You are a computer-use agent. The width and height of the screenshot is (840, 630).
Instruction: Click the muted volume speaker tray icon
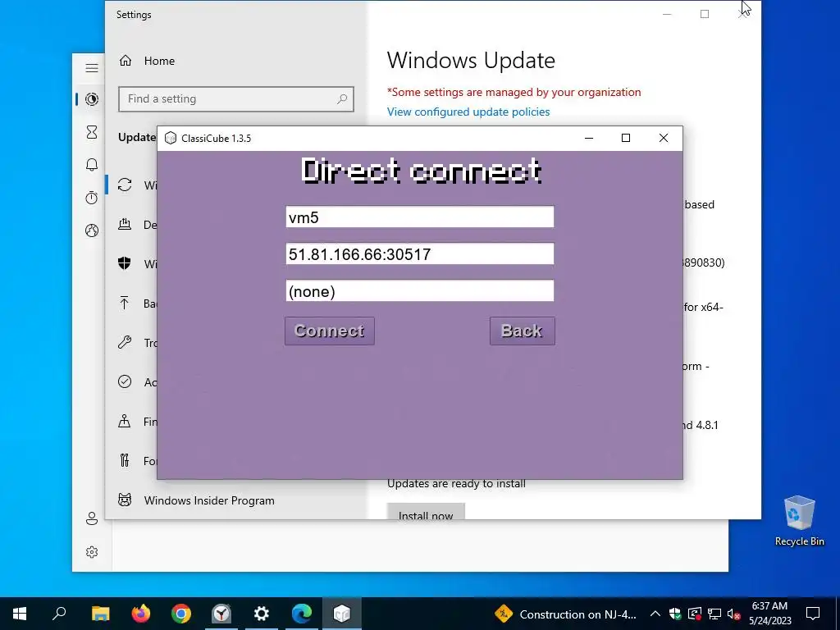[x=733, y=614]
